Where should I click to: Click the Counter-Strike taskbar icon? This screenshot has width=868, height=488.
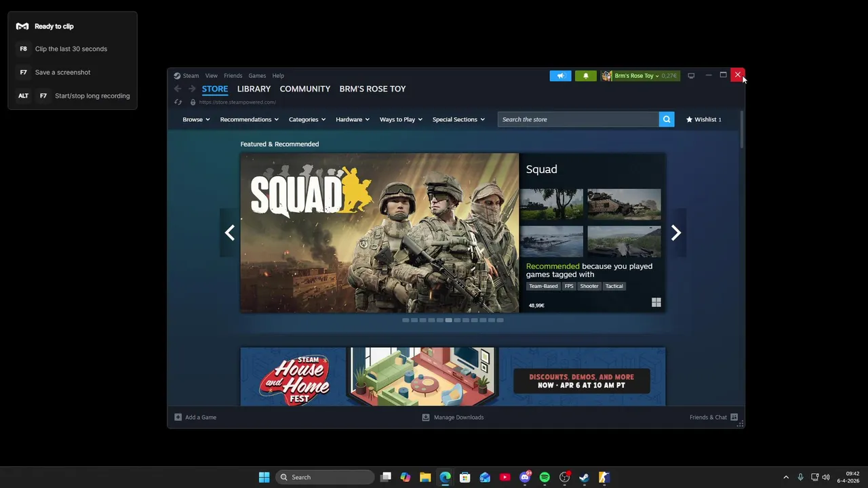tap(604, 477)
